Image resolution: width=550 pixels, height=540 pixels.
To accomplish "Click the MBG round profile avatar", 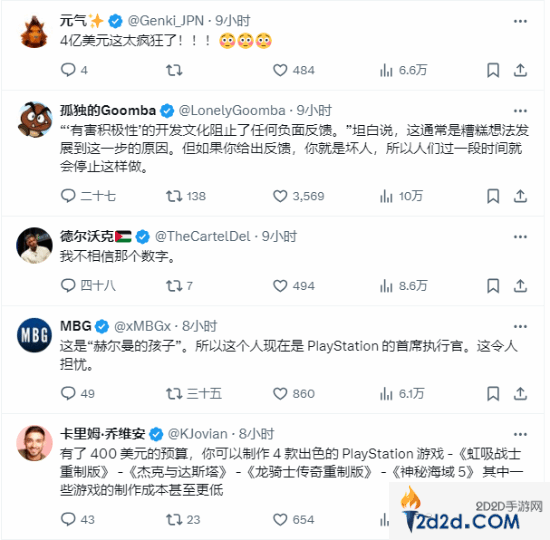I will point(34,335).
